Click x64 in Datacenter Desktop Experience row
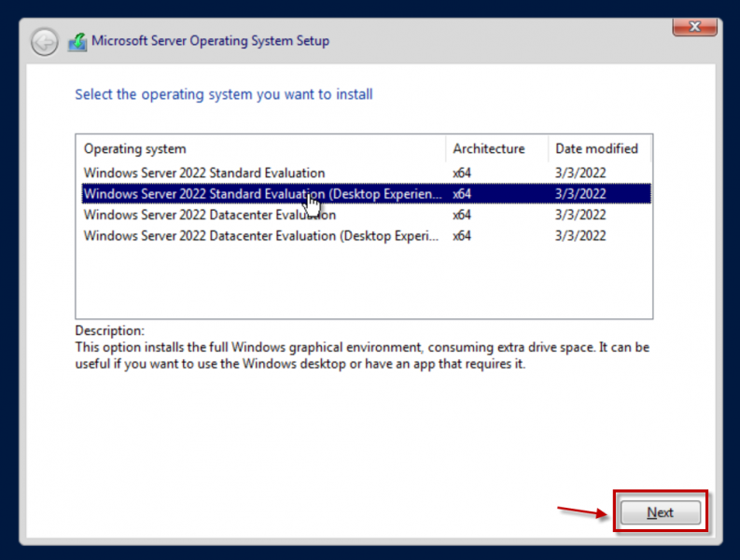The image size is (740, 560). 462,235
